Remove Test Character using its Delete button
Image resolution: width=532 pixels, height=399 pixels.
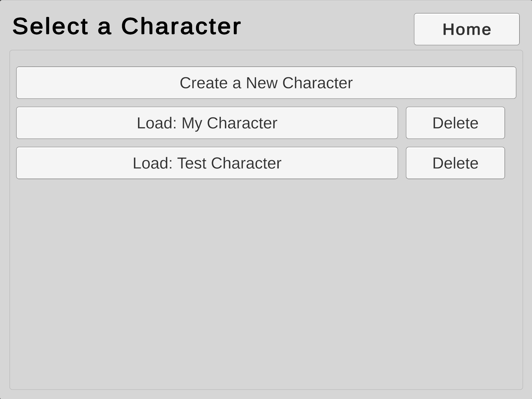point(455,163)
